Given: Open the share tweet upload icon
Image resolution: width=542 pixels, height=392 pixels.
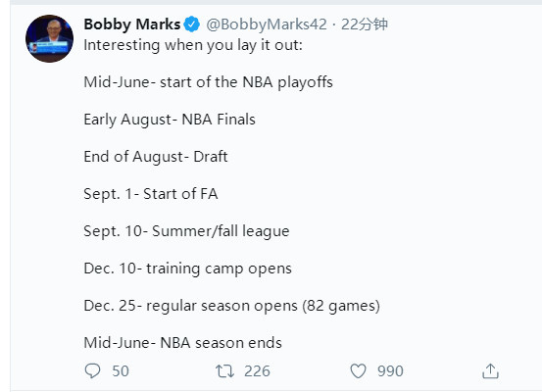Looking at the screenshot, I should (490, 370).
